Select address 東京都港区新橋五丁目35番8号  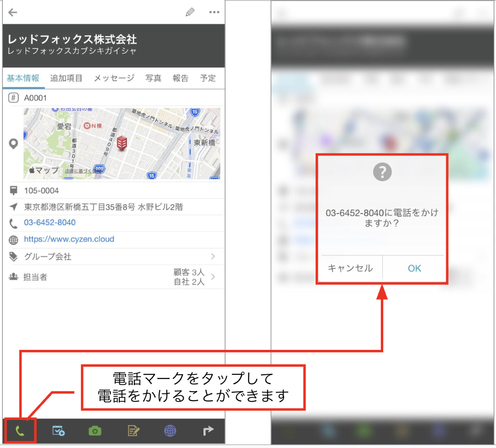pyautogui.click(x=80, y=207)
